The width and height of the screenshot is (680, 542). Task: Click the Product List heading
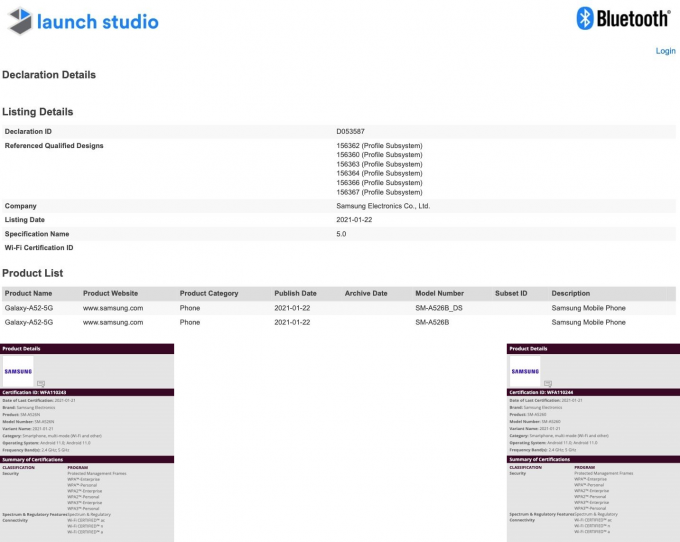33,273
